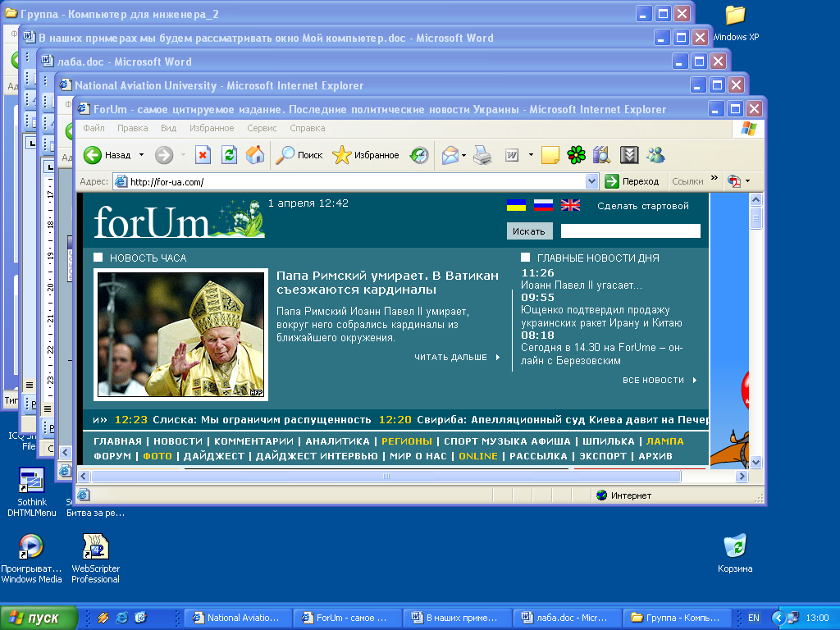Click the Edit with Word icon
Image resolution: width=840 pixels, height=630 pixels.
point(512,155)
